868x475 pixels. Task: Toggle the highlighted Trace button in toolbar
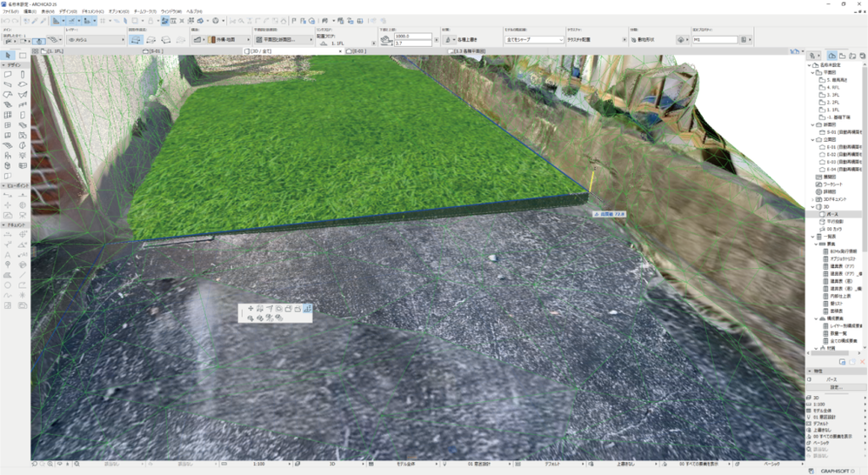(x=164, y=21)
